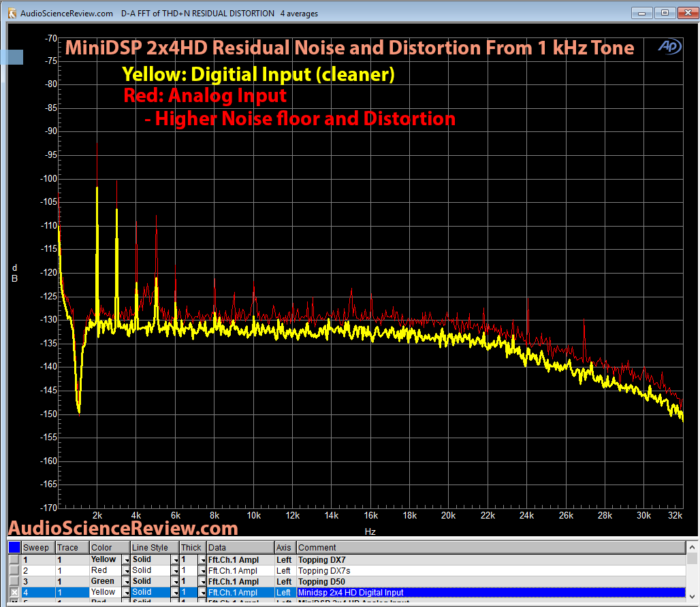
Task: Click the Data column header
Action: pos(240,547)
